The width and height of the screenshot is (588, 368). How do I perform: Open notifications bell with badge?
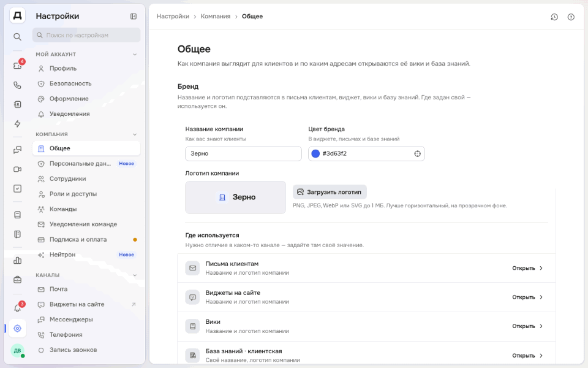point(18,309)
